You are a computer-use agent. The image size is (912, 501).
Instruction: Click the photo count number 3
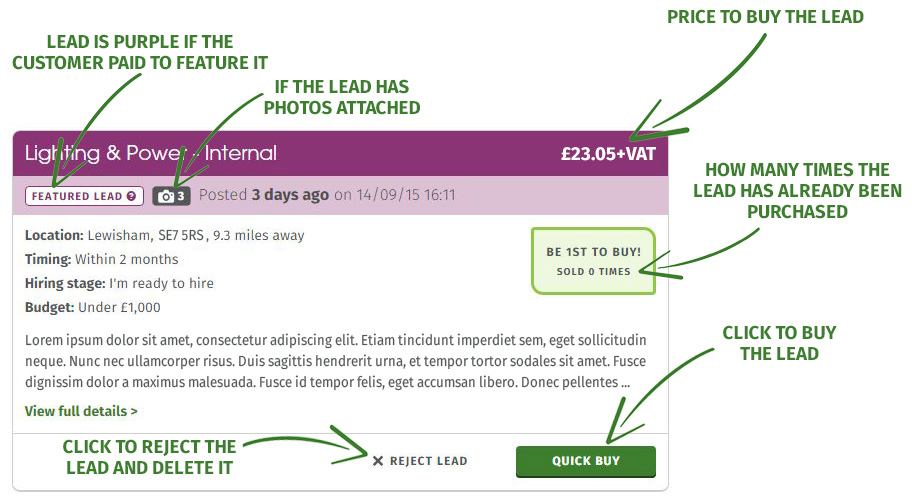tap(181, 196)
